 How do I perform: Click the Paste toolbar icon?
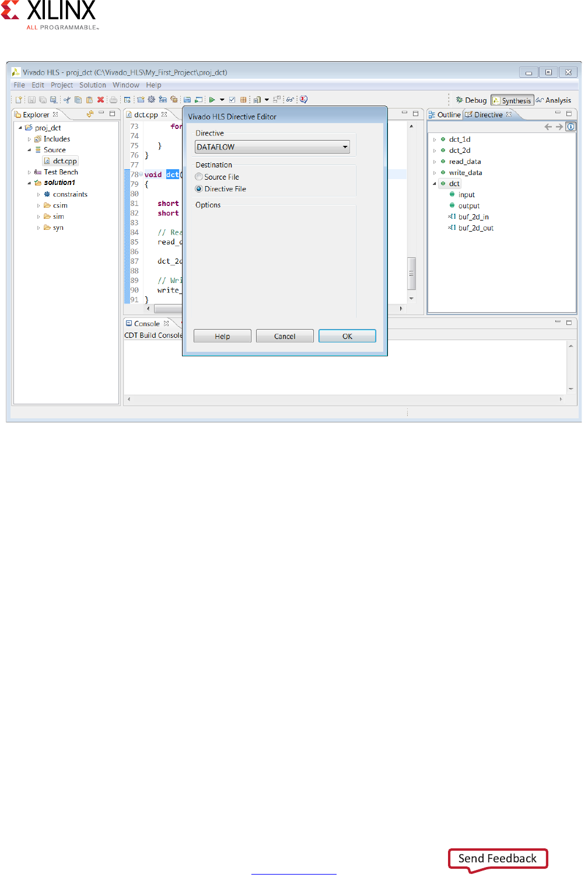pos(89,100)
